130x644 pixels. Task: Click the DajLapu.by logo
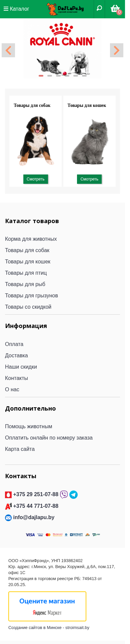pos(65,9)
